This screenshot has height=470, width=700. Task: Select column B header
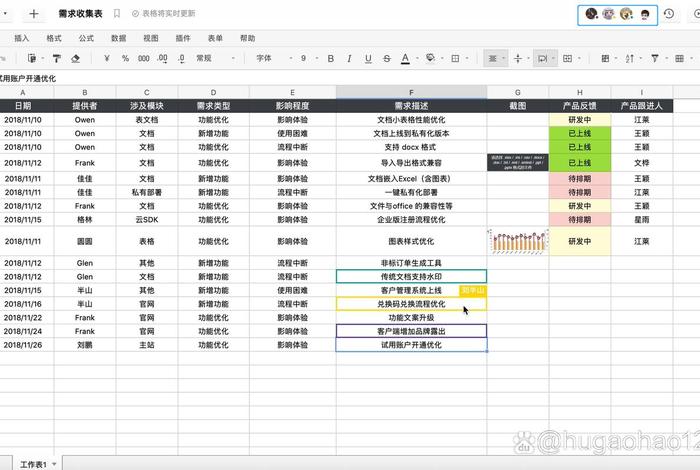point(85,92)
